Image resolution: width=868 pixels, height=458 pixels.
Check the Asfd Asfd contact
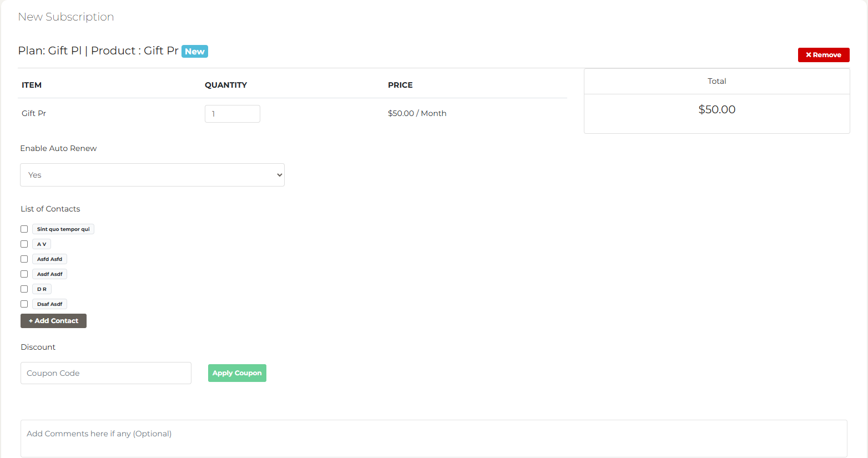pyautogui.click(x=24, y=259)
